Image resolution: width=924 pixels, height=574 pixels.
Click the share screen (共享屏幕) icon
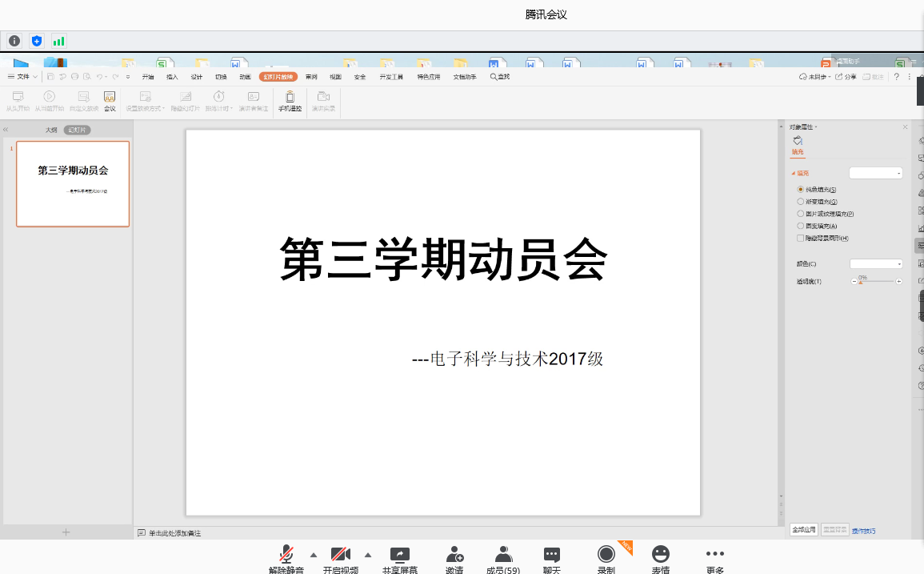click(x=399, y=555)
